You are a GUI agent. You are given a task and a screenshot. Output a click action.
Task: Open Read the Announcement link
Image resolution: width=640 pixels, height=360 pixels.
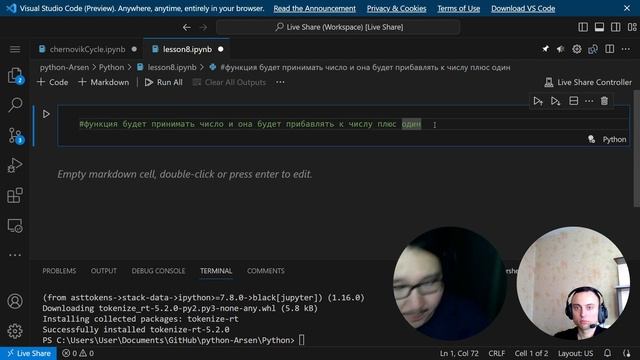click(314, 8)
